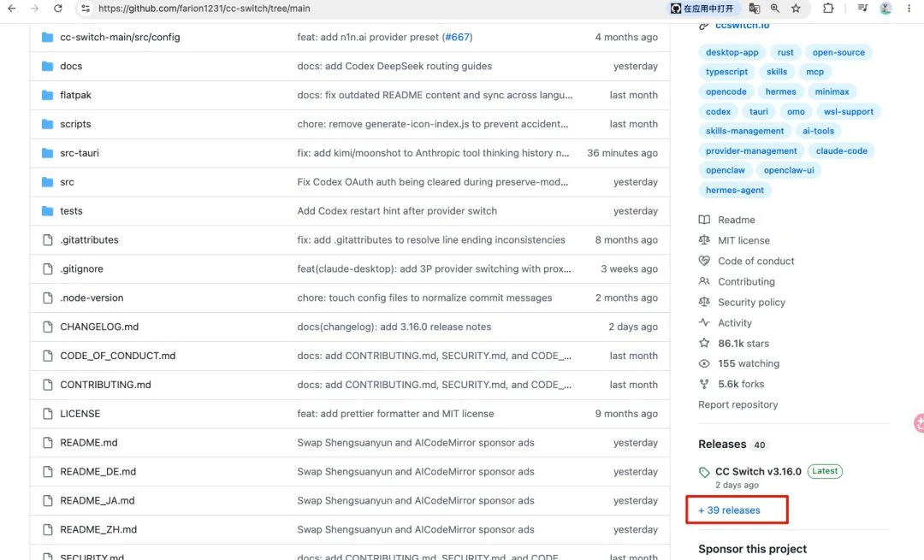Click the open-in-app button in address bar
924x560 pixels.
[702, 9]
